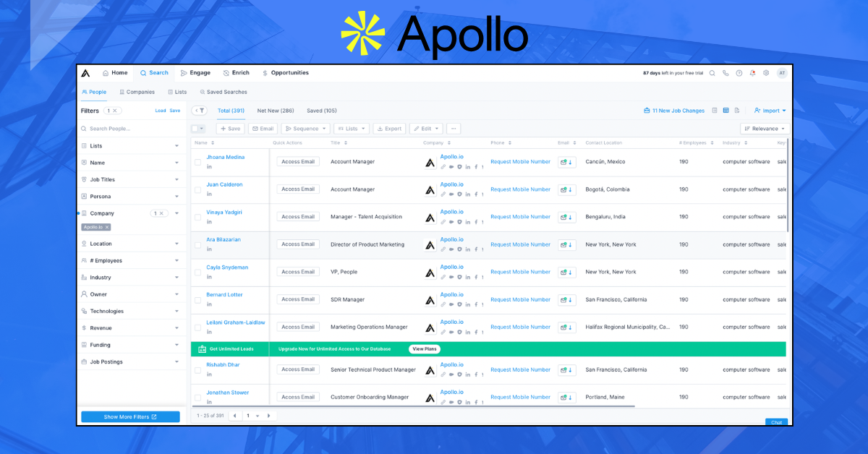Open the notifications bell icon
The height and width of the screenshot is (454, 868).
(x=752, y=73)
